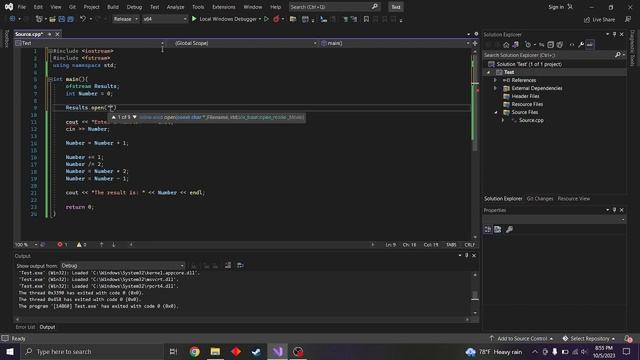
Task: Go to next issue down arrow
Action: click(113, 244)
